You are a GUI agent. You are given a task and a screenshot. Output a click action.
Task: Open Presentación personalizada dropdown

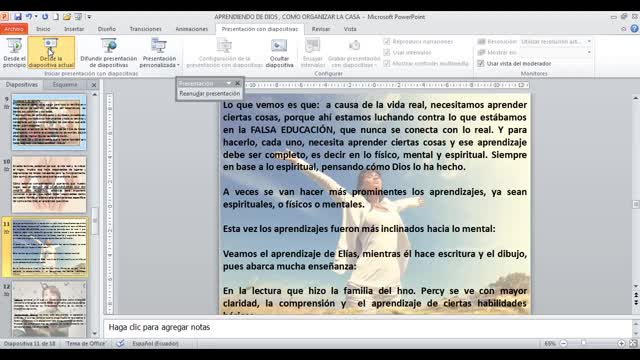pyautogui.click(x=159, y=52)
